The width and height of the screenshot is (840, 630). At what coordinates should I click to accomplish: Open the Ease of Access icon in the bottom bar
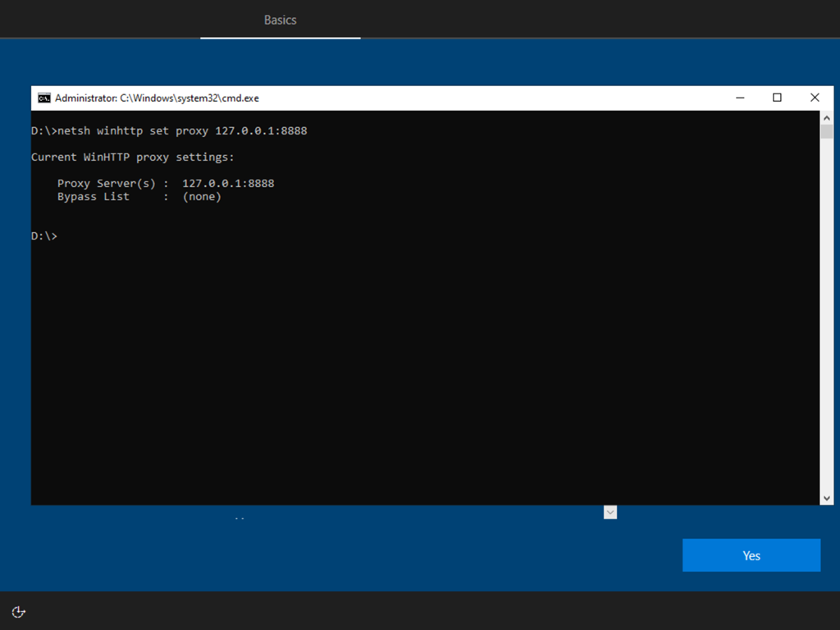point(18,611)
